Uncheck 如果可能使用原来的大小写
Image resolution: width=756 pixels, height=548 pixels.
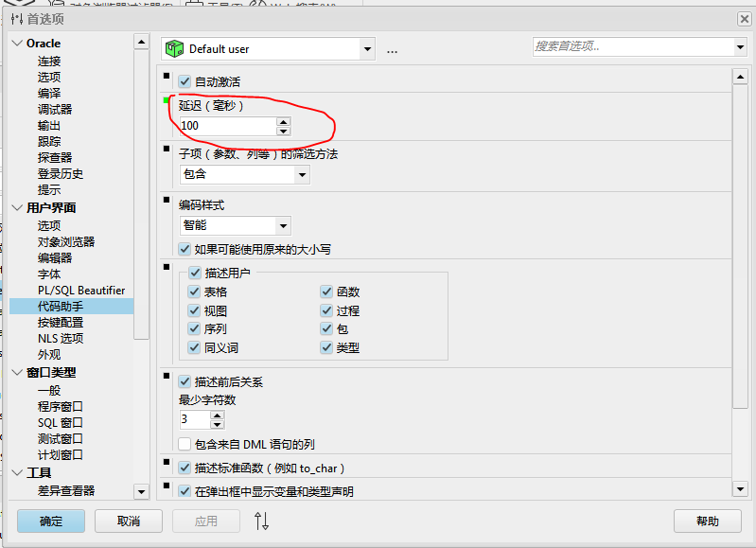(x=185, y=249)
